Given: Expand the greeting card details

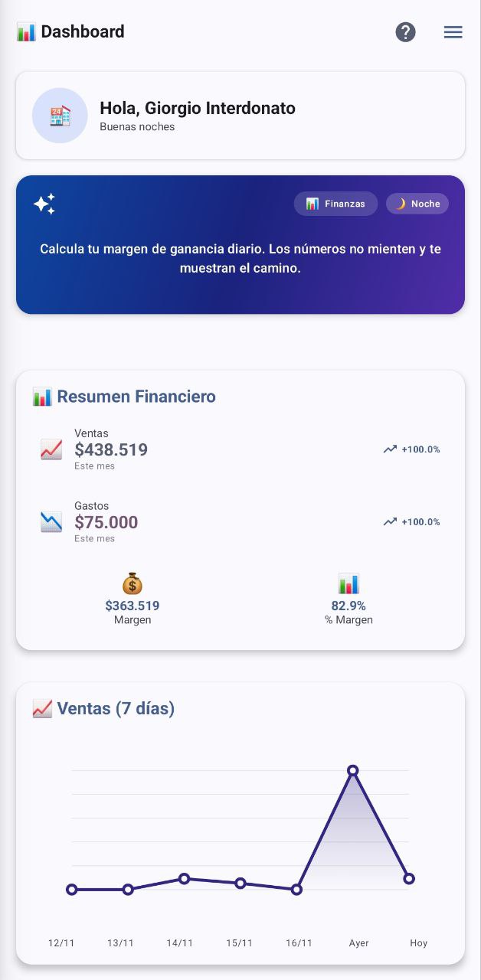Looking at the screenshot, I should pos(240,115).
